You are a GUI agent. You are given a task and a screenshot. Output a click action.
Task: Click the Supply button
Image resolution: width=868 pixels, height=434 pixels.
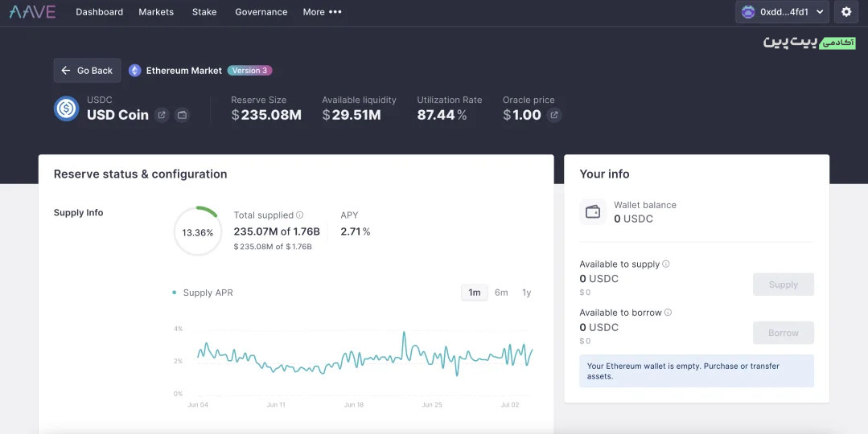pos(784,285)
